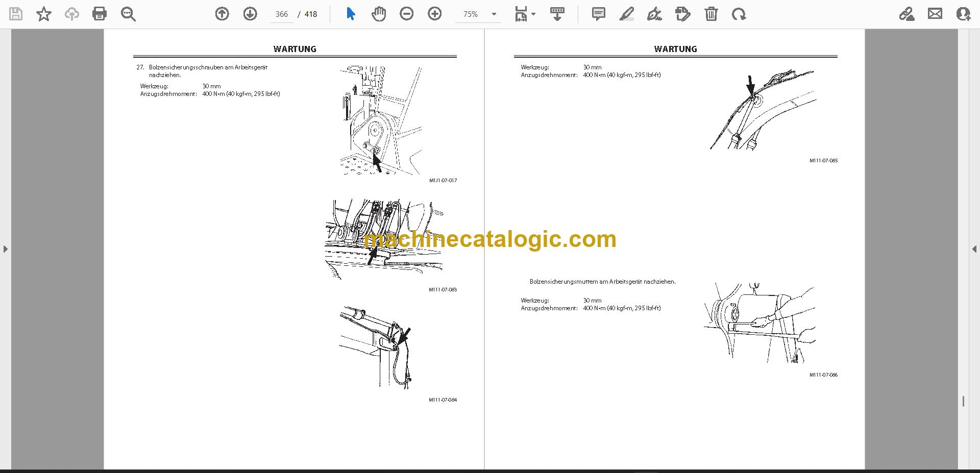Viewport: 980px width, 473px height.
Task: Activate the selection arrow tool
Action: [x=351, y=14]
